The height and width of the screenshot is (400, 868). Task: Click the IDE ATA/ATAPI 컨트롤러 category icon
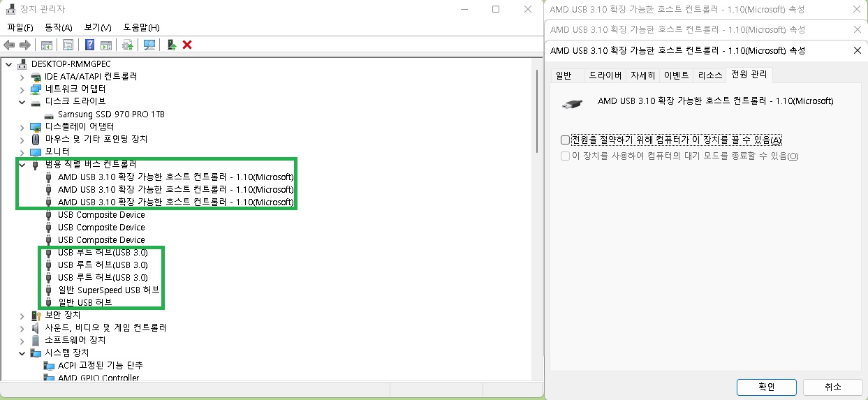[36, 76]
